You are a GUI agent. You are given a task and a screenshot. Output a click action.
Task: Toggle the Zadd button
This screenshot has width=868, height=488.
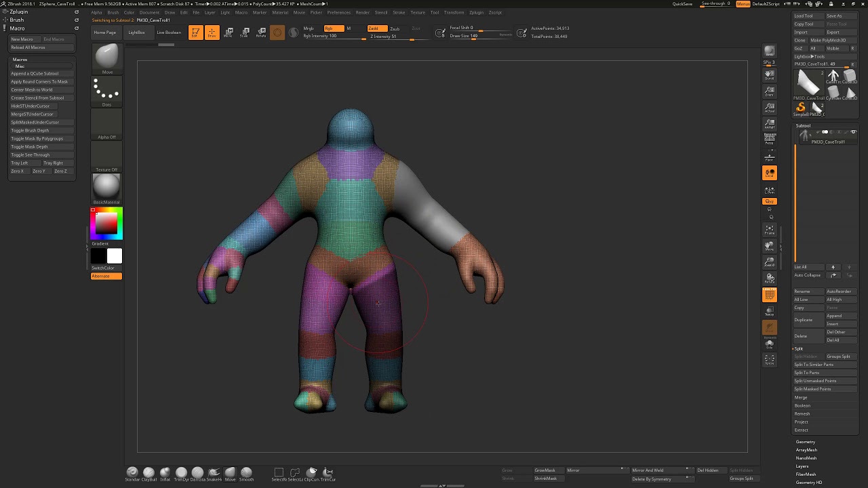coord(377,28)
